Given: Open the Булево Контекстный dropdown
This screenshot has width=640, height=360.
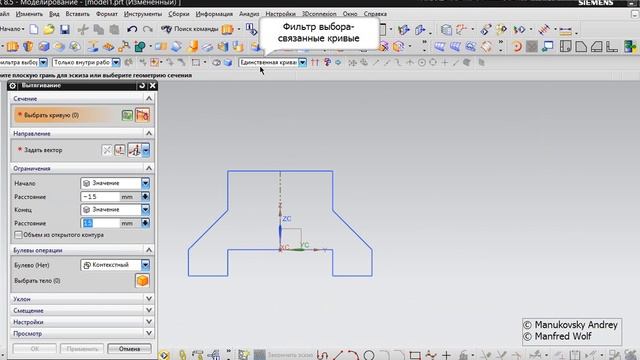Looking at the screenshot, I should [145, 265].
